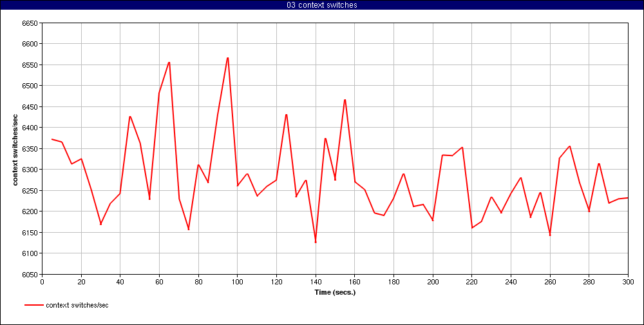Image resolution: width=644 pixels, height=325 pixels.
Task: Click the first data point at 5 seconds
Action: point(52,139)
